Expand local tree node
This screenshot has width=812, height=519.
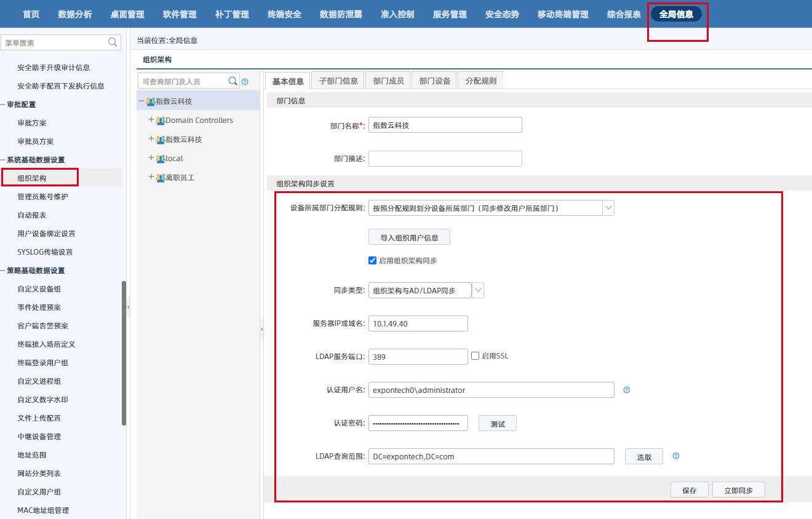pyautogui.click(x=151, y=158)
